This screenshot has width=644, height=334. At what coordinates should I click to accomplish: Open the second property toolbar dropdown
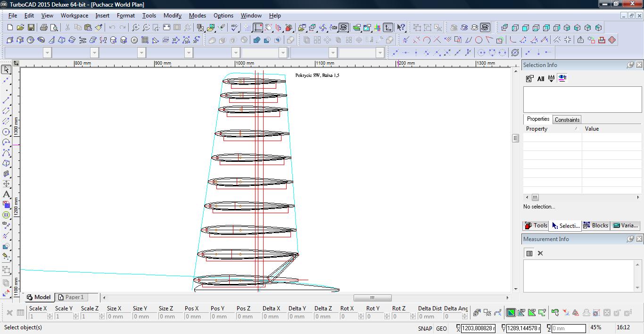[94, 53]
